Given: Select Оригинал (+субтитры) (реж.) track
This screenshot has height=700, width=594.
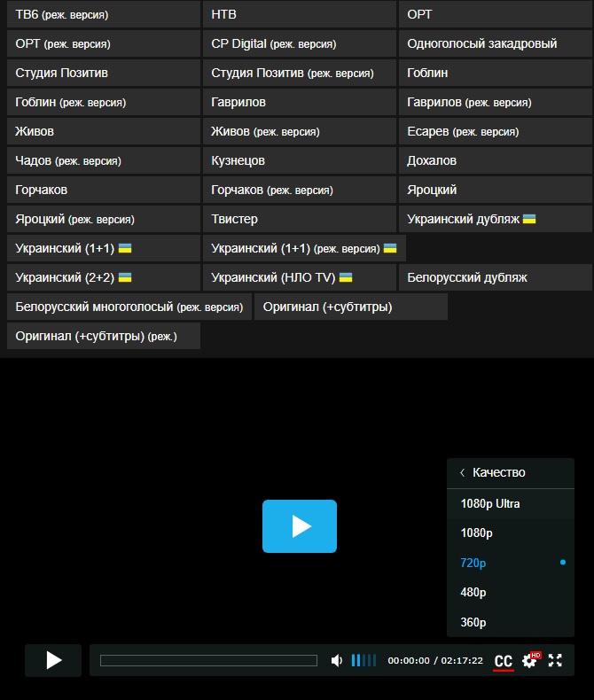Looking at the screenshot, I should (104, 336).
